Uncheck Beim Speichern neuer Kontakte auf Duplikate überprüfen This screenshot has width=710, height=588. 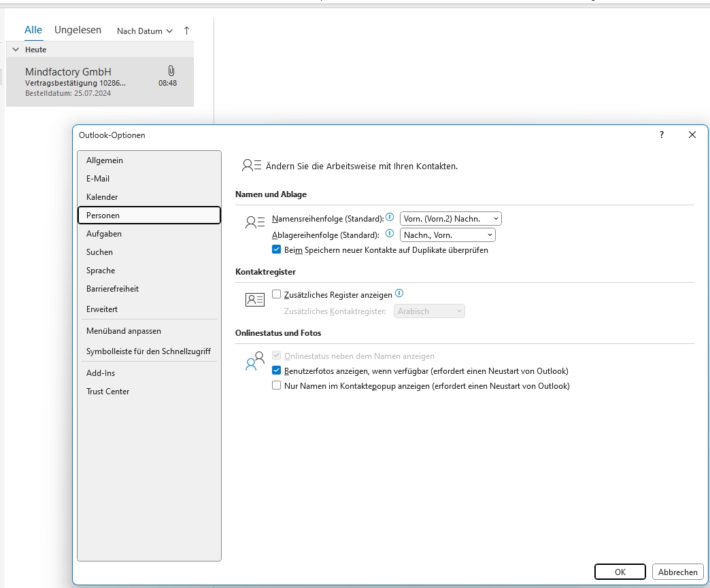coord(276,249)
